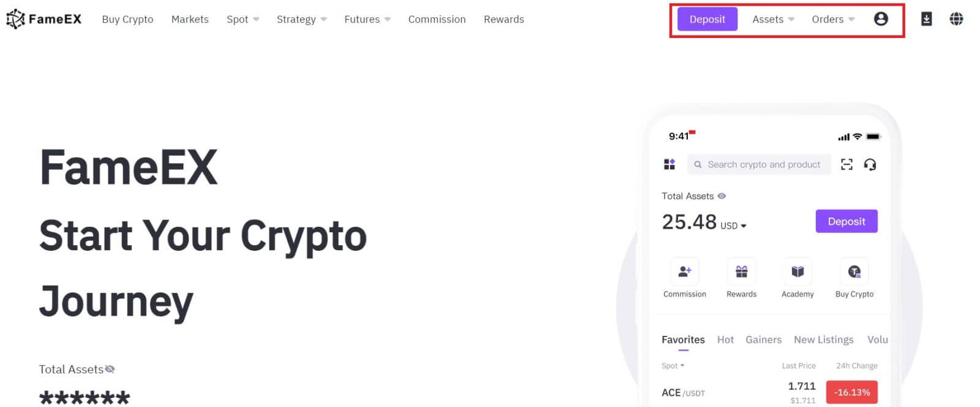Screen dimensions: 980x407
Task: Open the Futures dropdown menu
Action: pyautogui.click(x=366, y=19)
